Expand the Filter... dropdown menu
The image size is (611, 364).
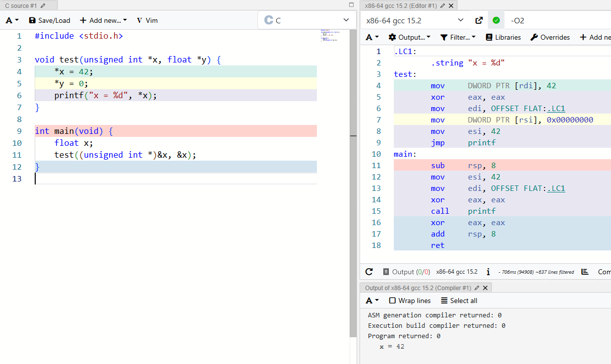pos(458,37)
